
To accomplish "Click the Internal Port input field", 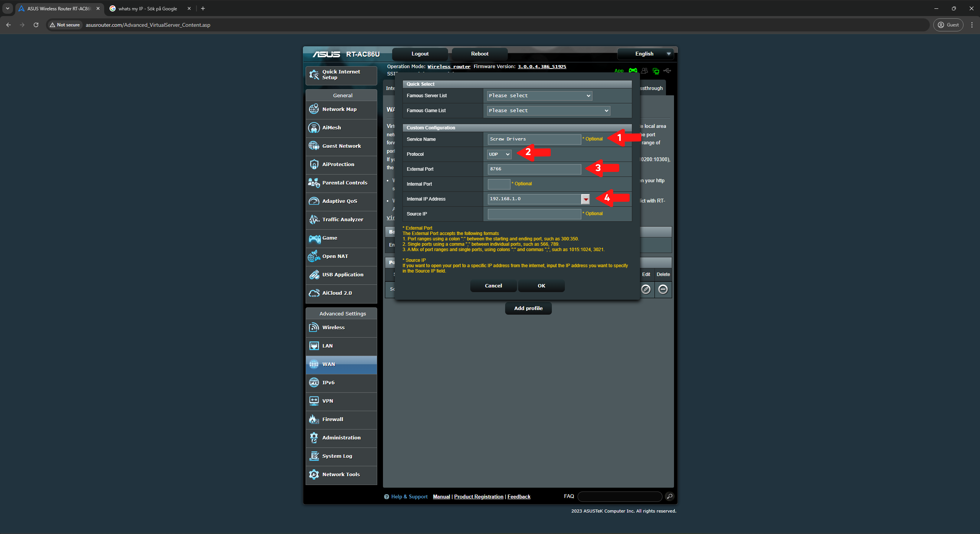I will (499, 184).
